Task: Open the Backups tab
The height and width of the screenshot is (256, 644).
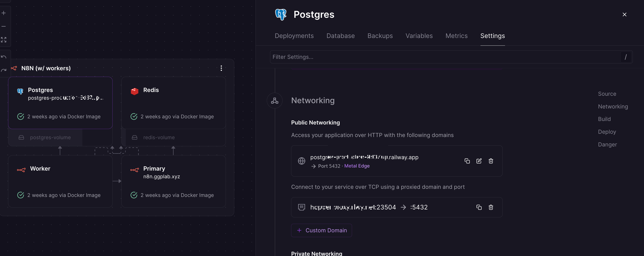Action: [x=380, y=36]
